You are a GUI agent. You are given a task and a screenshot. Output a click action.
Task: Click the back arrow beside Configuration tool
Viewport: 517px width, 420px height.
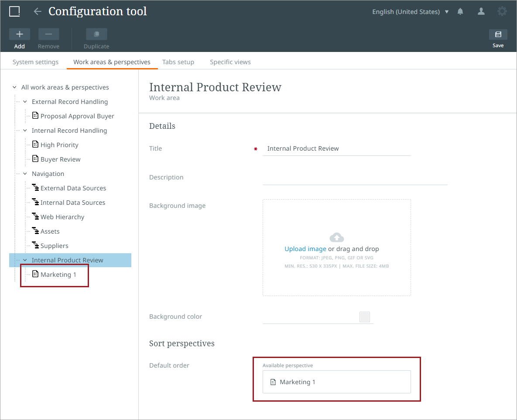click(x=38, y=12)
